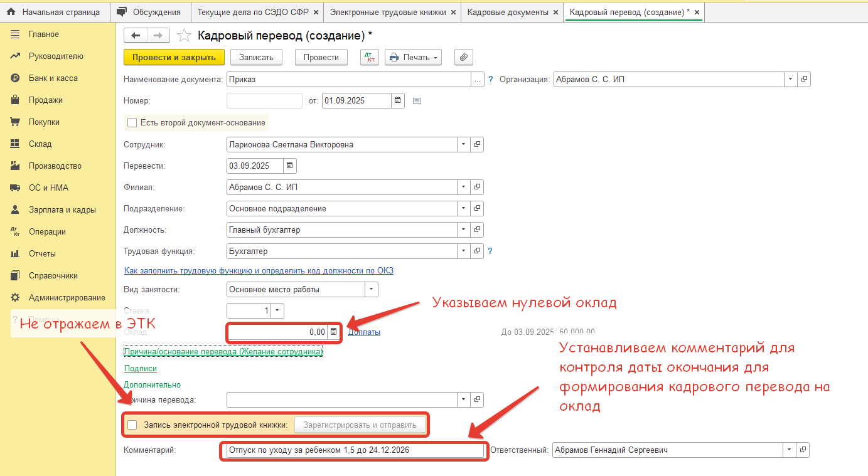Open the Печать dropdown menu
The width and height of the screenshot is (868, 476).
click(x=412, y=57)
